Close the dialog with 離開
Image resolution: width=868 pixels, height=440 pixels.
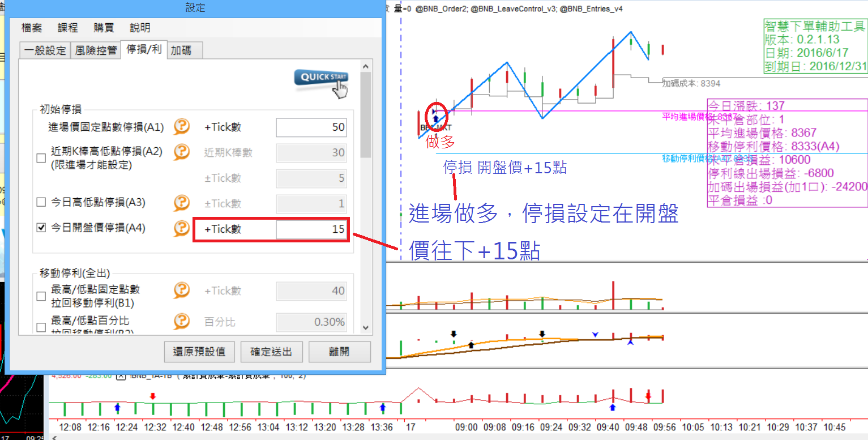pos(340,352)
